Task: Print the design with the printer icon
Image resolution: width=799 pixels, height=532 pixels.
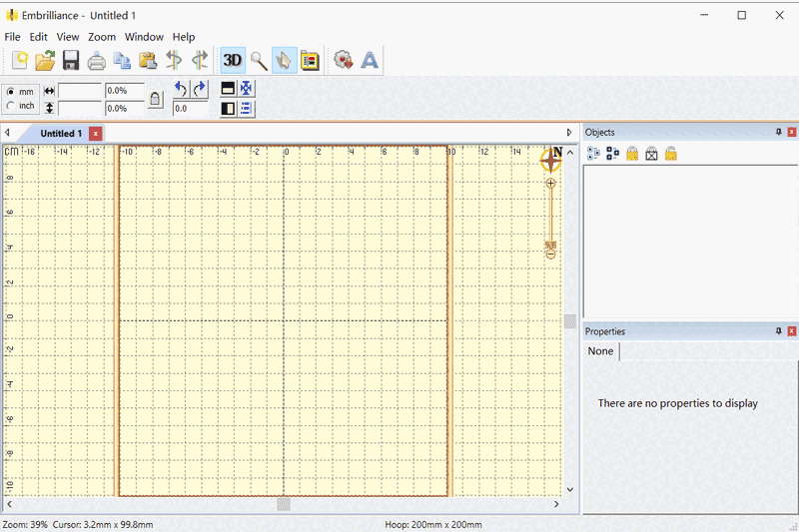Action: pyautogui.click(x=97, y=61)
